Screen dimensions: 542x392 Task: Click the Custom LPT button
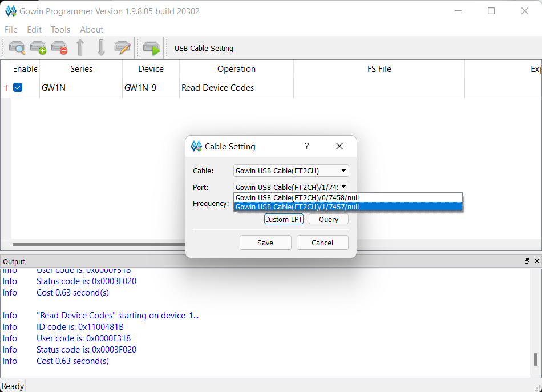[x=284, y=219]
